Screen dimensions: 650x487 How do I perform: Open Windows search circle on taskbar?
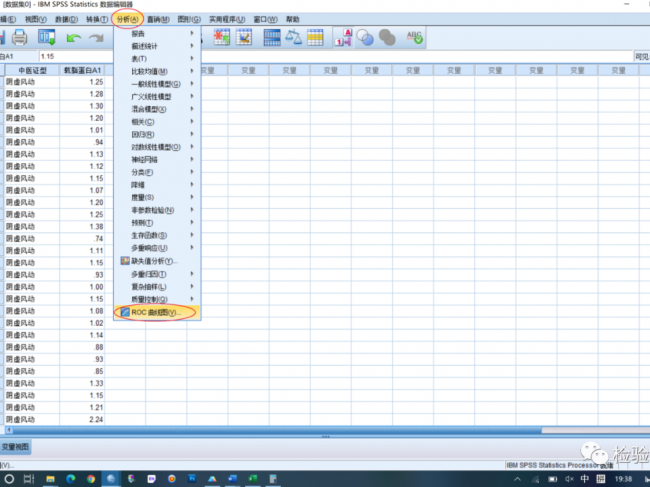pyautogui.click(x=9, y=479)
